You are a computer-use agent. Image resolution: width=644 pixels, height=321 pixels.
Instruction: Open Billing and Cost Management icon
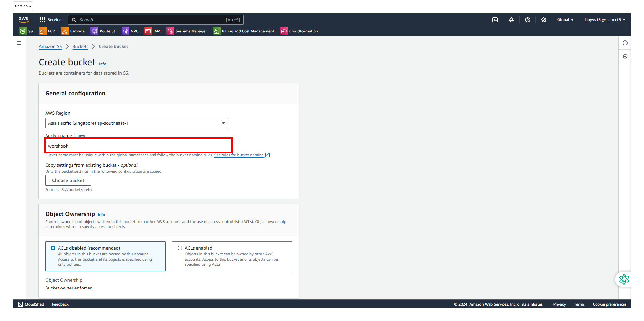click(x=217, y=31)
